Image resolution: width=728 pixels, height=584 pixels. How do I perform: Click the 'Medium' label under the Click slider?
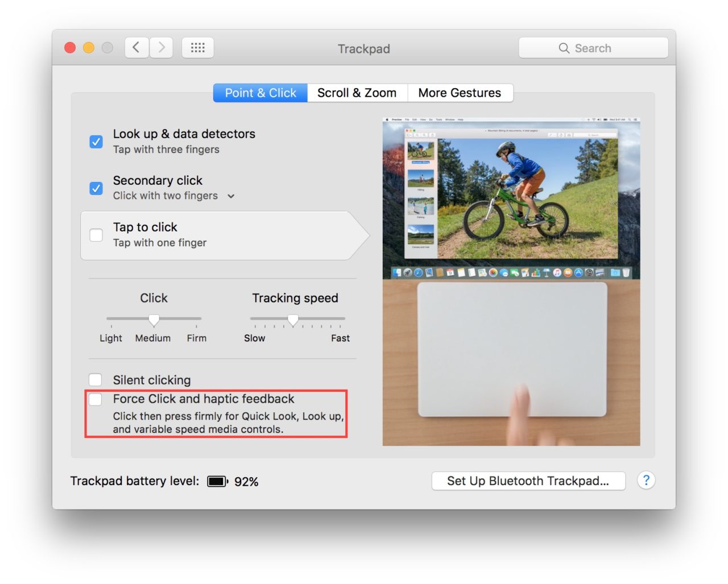point(153,338)
